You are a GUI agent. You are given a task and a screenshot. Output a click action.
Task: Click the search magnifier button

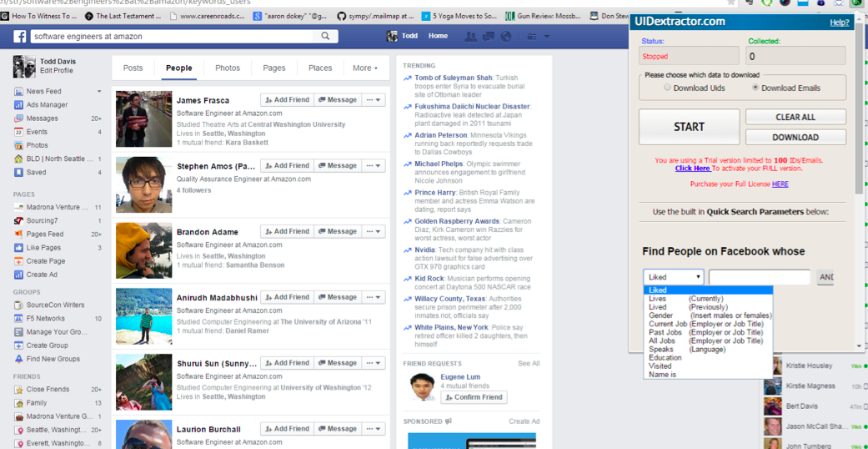[x=325, y=37]
